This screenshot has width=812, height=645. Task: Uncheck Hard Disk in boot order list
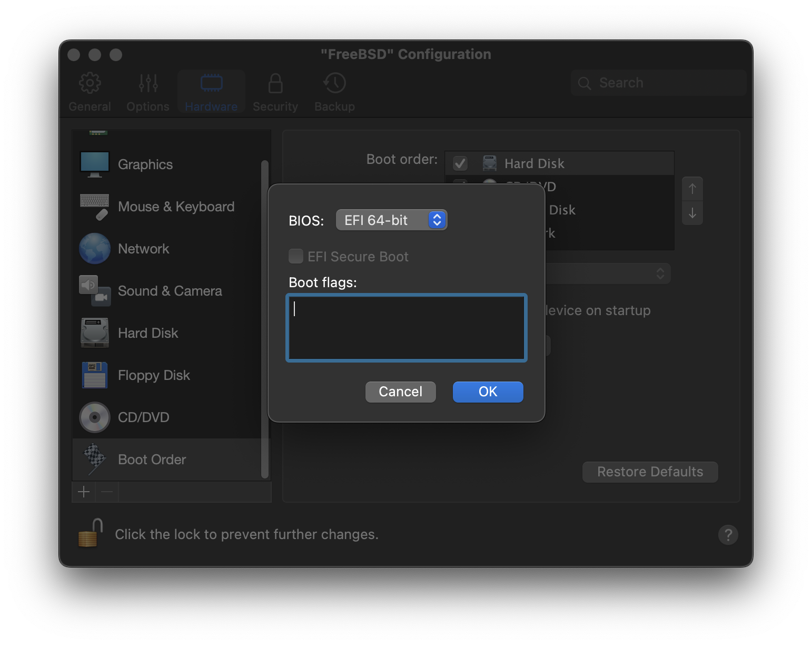pyautogui.click(x=460, y=163)
